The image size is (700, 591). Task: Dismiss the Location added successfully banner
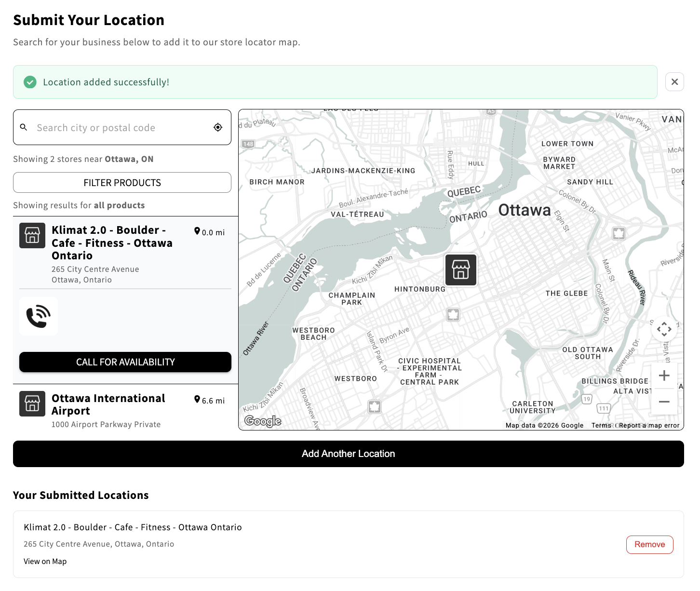(x=674, y=81)
